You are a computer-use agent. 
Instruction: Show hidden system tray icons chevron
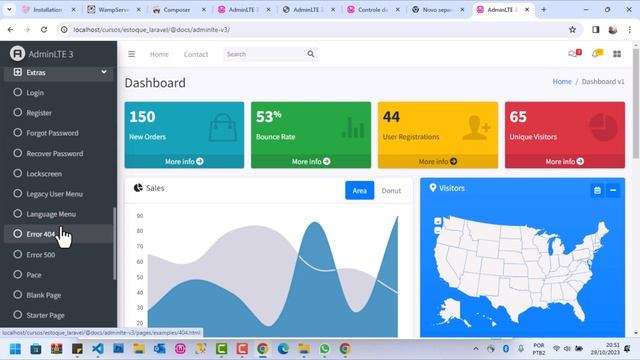[476, 349]
